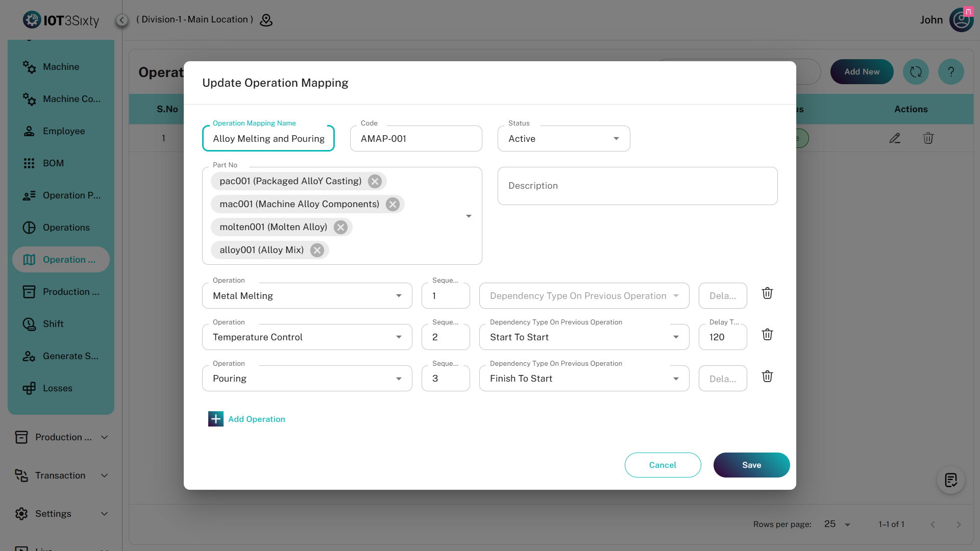This screenshot has width=980, height=551.
Task: Click the Delay Time field showing 120
Action: 722,337
